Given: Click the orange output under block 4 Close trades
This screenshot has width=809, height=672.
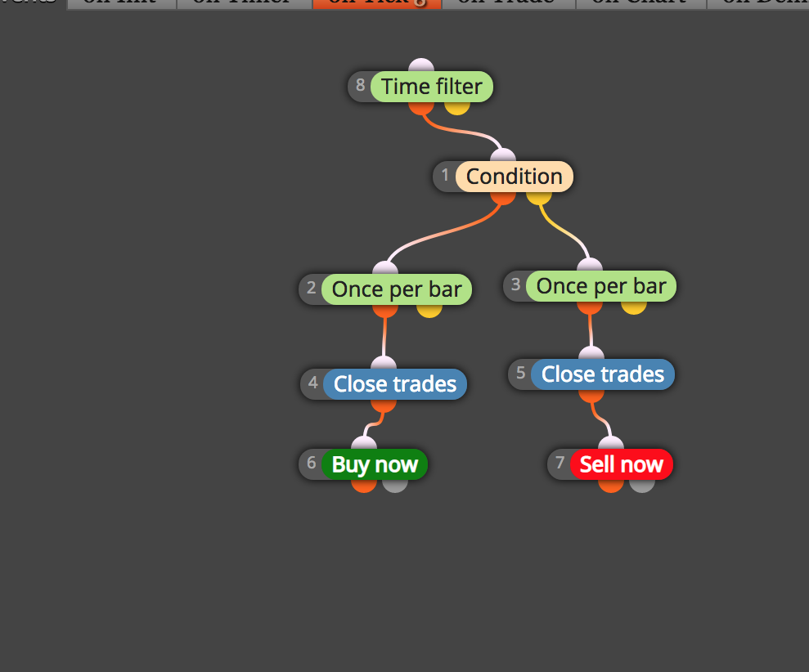Looking at the screenshot, I should tap(384, 405).
